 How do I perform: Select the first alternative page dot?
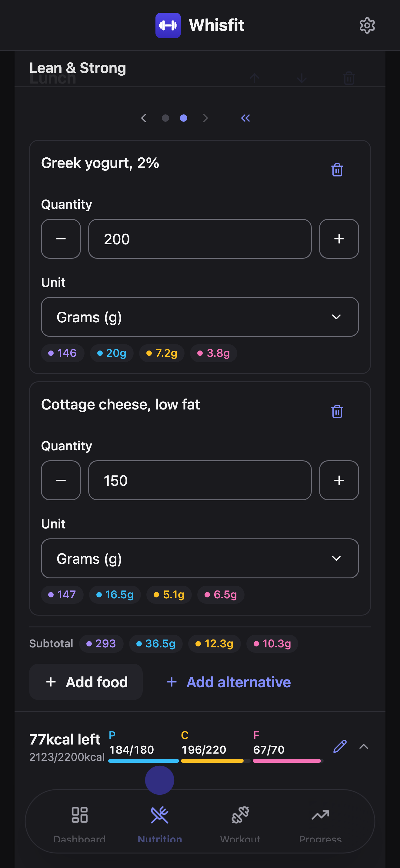(165, 118)
